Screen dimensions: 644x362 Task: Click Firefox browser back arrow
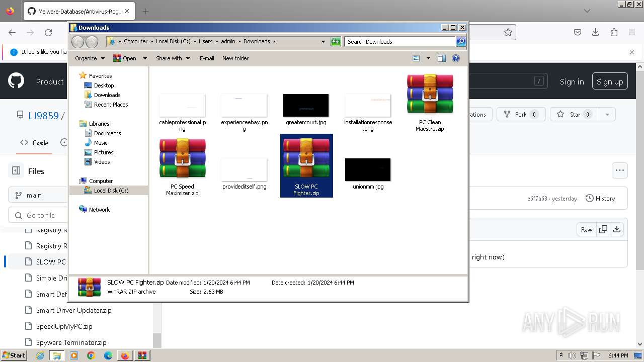click(x=12, y=33)
